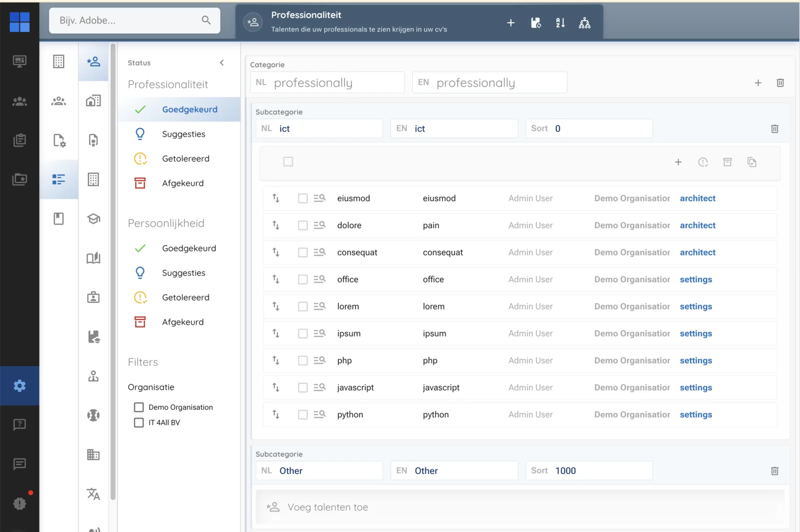Delete the ict subcategory with trash icon
Viewport: 800px width, 532px height.
click(x=774, y=128)
